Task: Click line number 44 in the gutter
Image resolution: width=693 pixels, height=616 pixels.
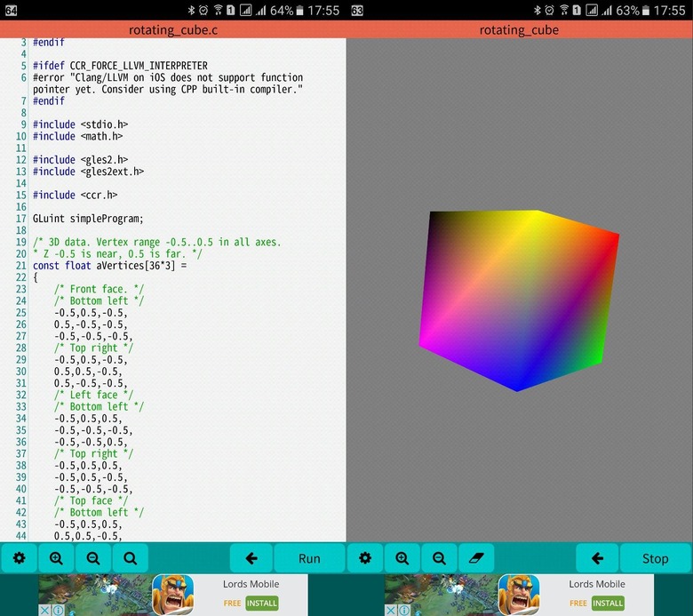Action: (x=21, y=536)
